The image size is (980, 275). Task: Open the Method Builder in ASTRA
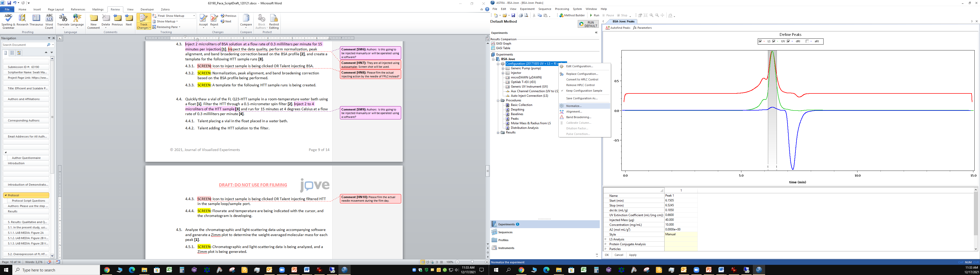pos(572,15)
